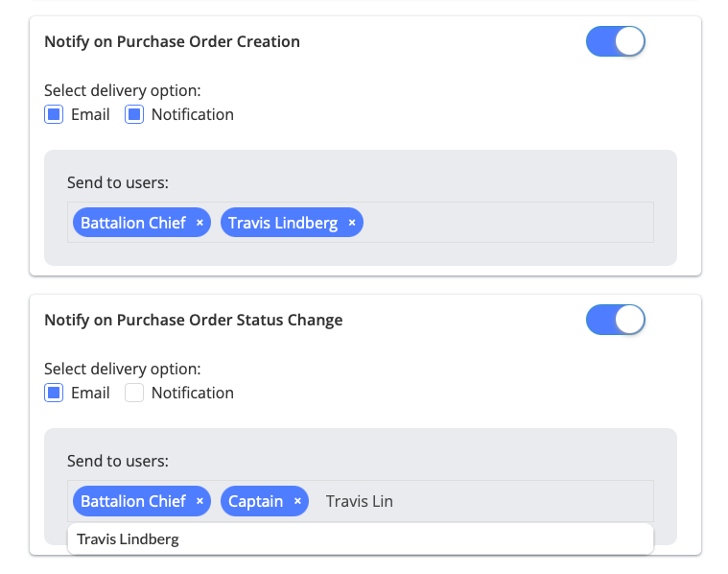Screen dimensions: 728x574
Task: Uncheck Email for Purchase Order Creation
Action: (x=55, y=114)
